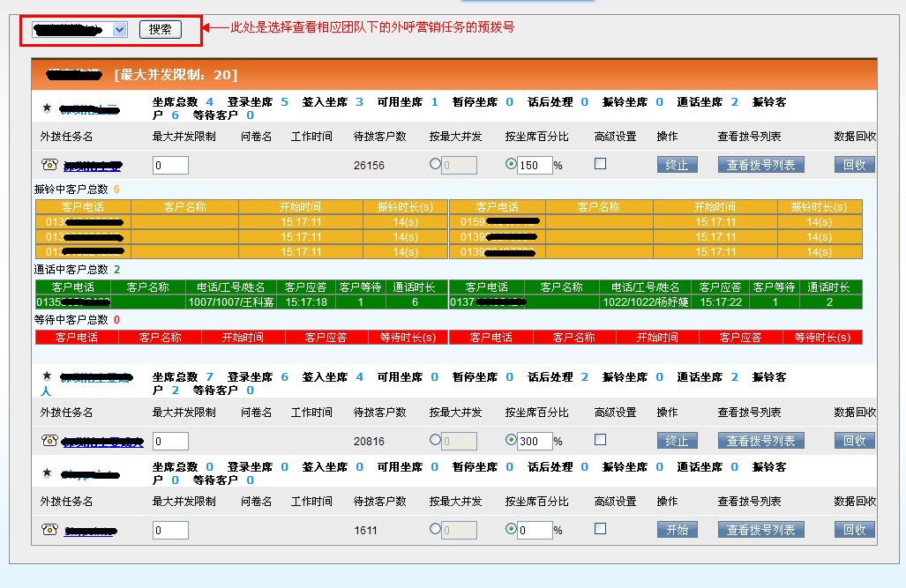Click telephone icon in the 26156 task row
This screenshot has width=906, height=588.
(49, 165)
